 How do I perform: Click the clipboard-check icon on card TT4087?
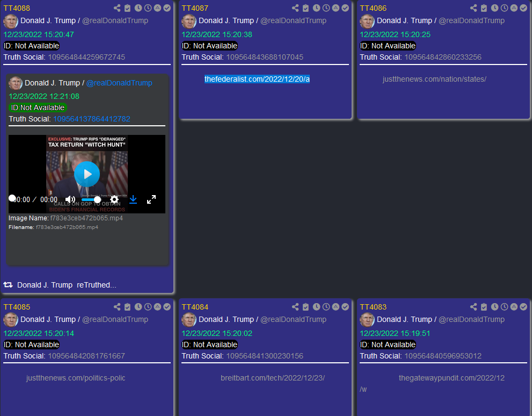tap(305, 8)
